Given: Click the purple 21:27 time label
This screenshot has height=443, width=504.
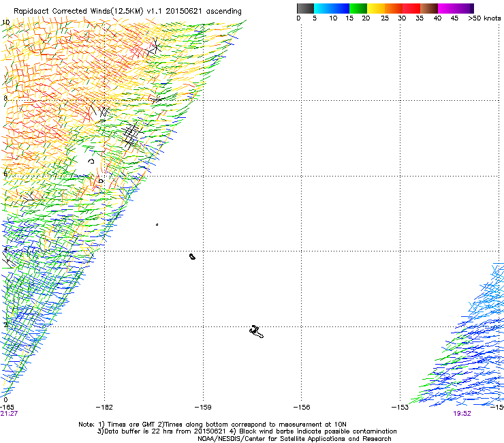Looking at the screenshot, I should [x=9, y=414].
